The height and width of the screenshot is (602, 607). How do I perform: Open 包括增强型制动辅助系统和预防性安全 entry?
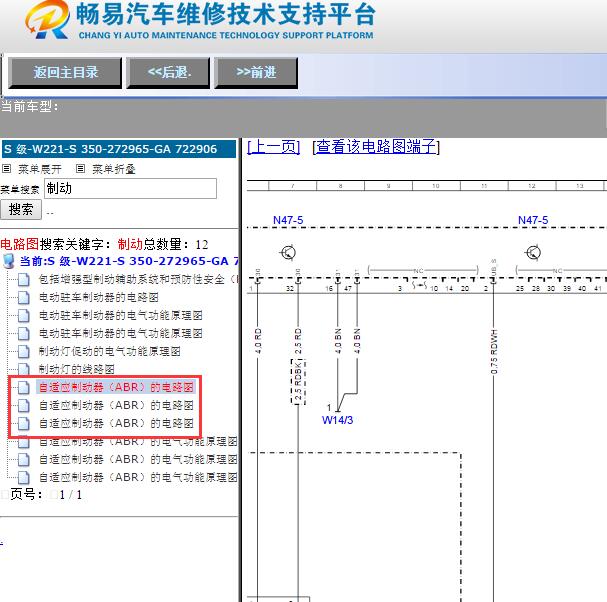(139, 279)
